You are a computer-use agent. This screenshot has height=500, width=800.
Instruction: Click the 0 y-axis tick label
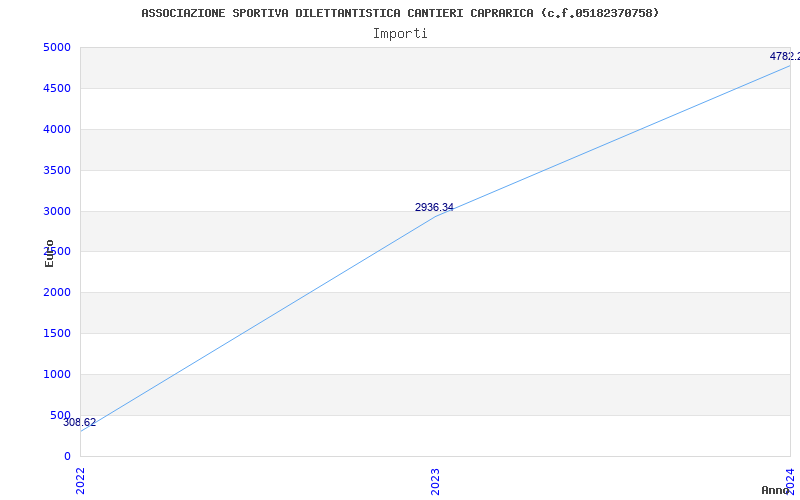67,456
